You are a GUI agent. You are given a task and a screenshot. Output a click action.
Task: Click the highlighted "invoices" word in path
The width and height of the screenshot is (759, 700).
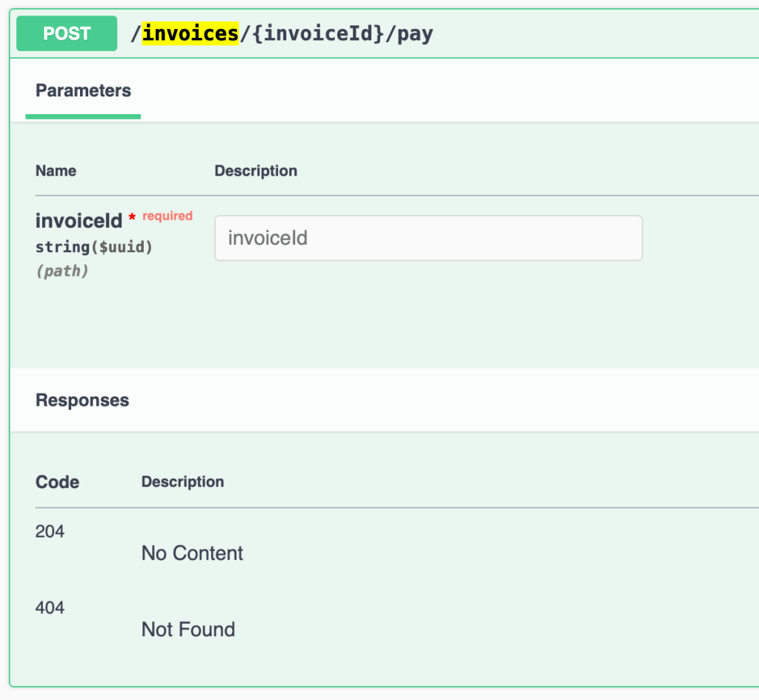tap(190, 33)
